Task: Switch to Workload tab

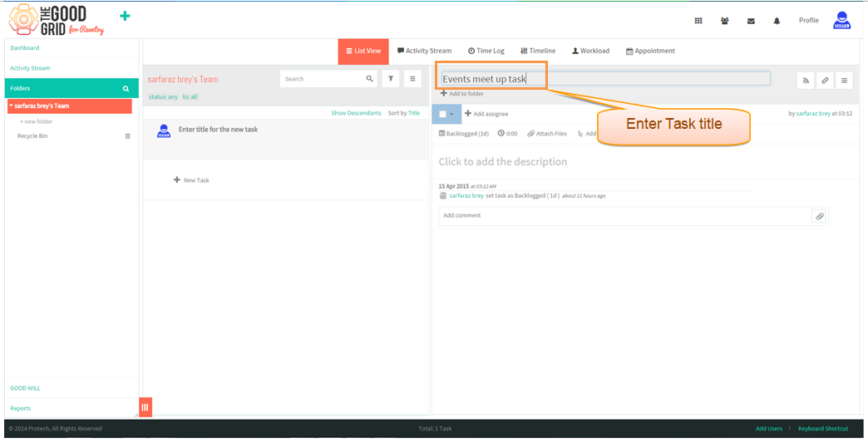Action: pyautogui.click(x=590, y=51)
